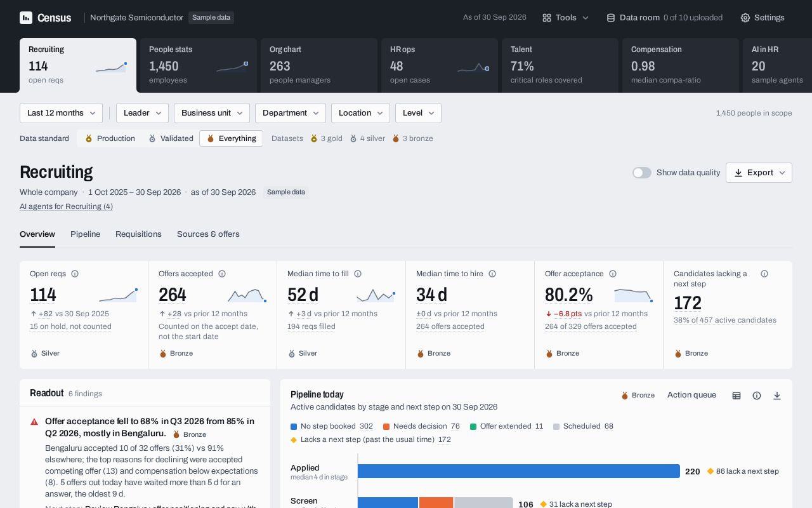Open the Department filter dropdown
This screenshot has height=508, width=812.
[x=291, y=113]
